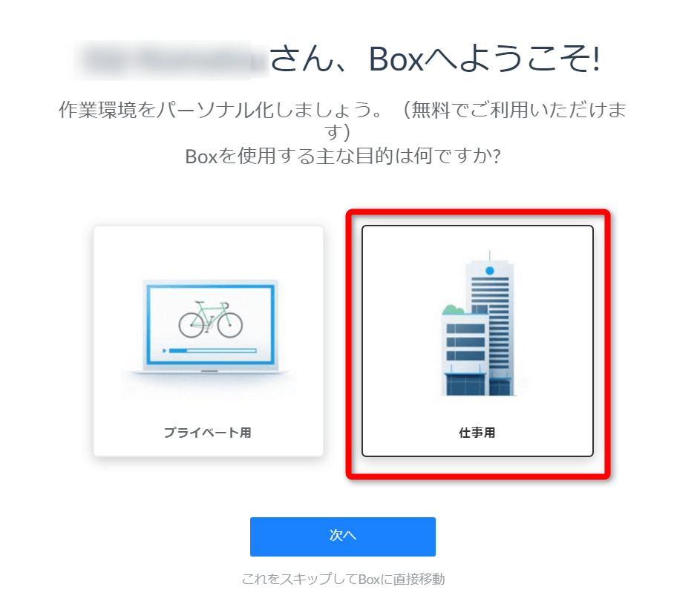Click the blue 次へ button
Screen dimensions: 700x607
click(342, 537)
